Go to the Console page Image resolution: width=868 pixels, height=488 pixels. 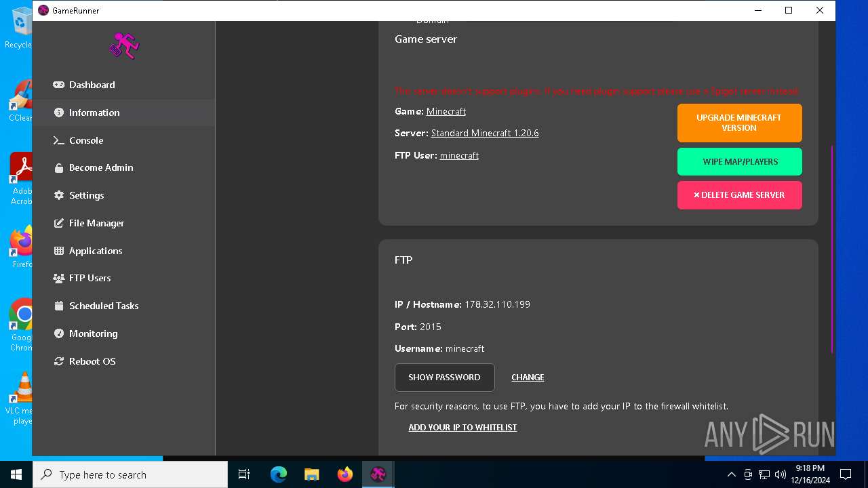click(x=123, y=140)
